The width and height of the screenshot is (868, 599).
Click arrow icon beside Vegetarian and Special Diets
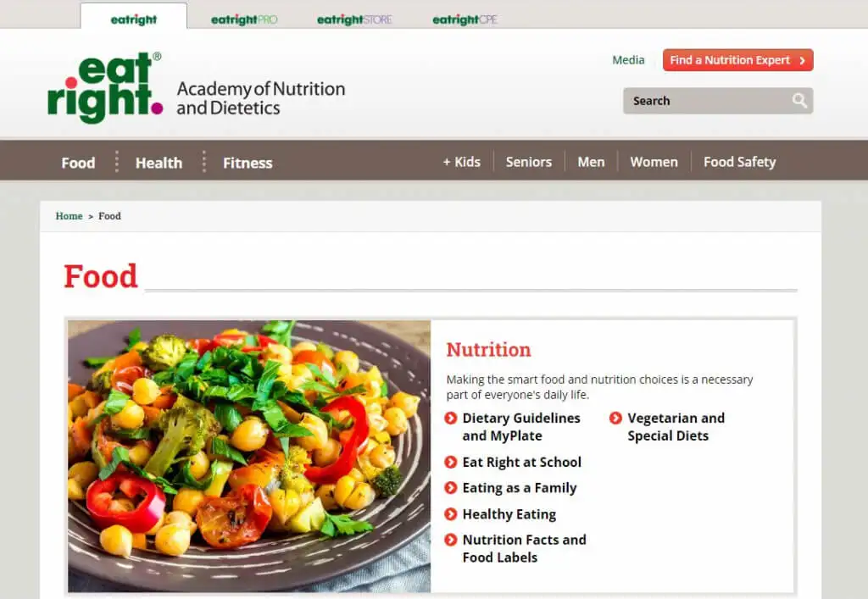click(x=615, y=419)
